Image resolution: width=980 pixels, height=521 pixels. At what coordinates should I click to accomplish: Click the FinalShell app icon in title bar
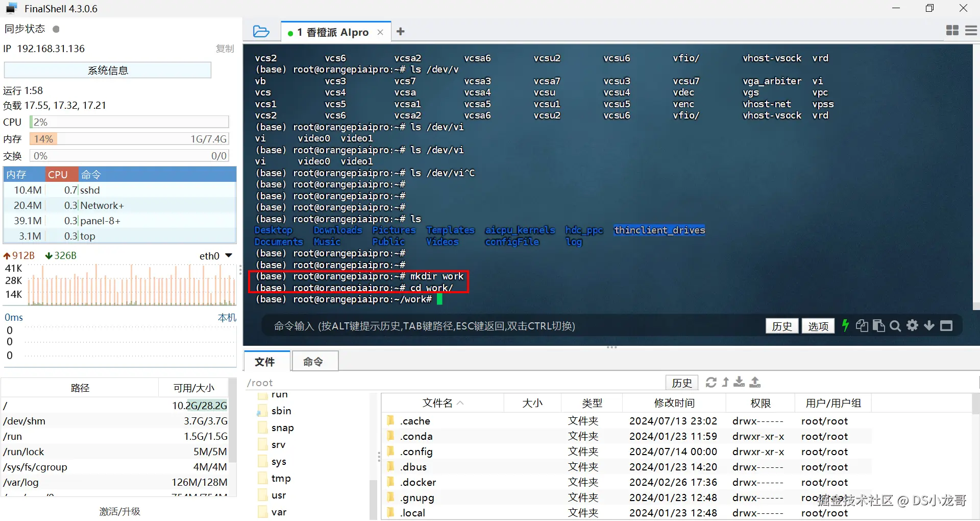11,8
